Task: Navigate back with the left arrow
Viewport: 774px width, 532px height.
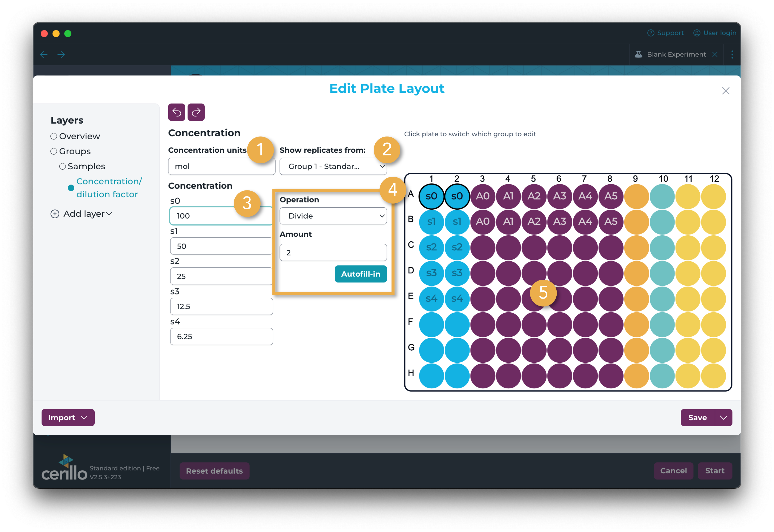Action: (x=44, y=55)
